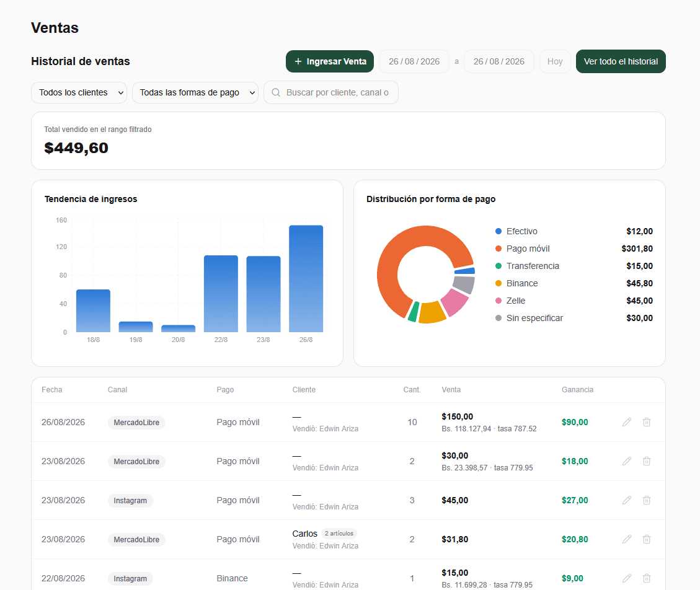
Task: Click the Hoy button
Action: [x=555, y=61]
